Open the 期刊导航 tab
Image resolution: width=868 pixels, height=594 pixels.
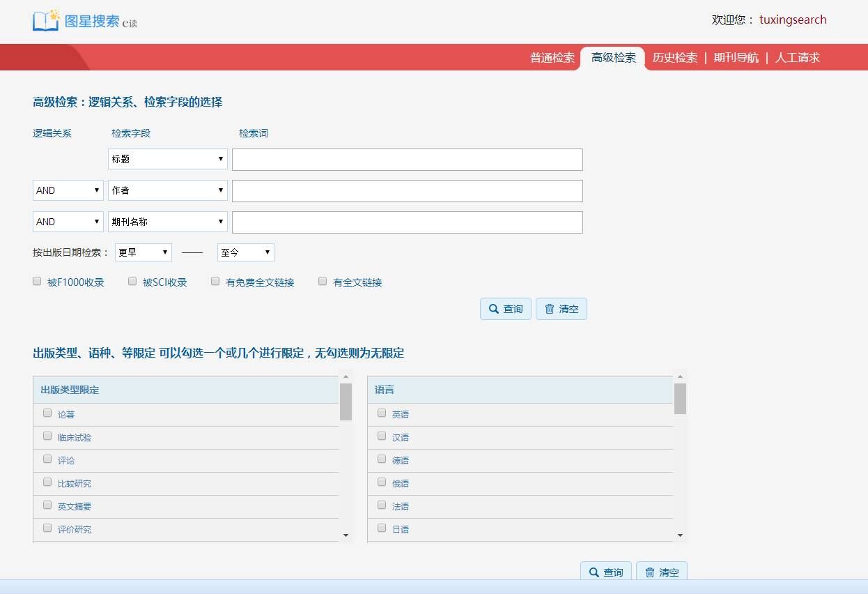[x=736, y=58]
